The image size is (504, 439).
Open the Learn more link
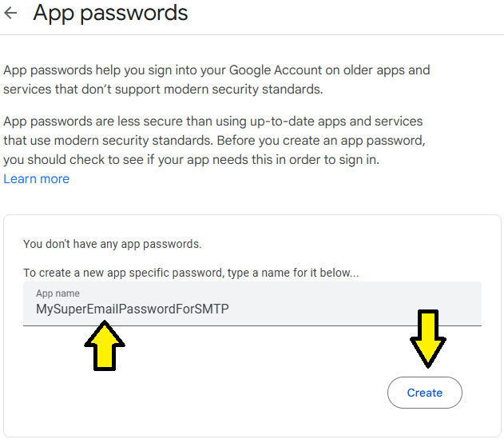point(36,179)
